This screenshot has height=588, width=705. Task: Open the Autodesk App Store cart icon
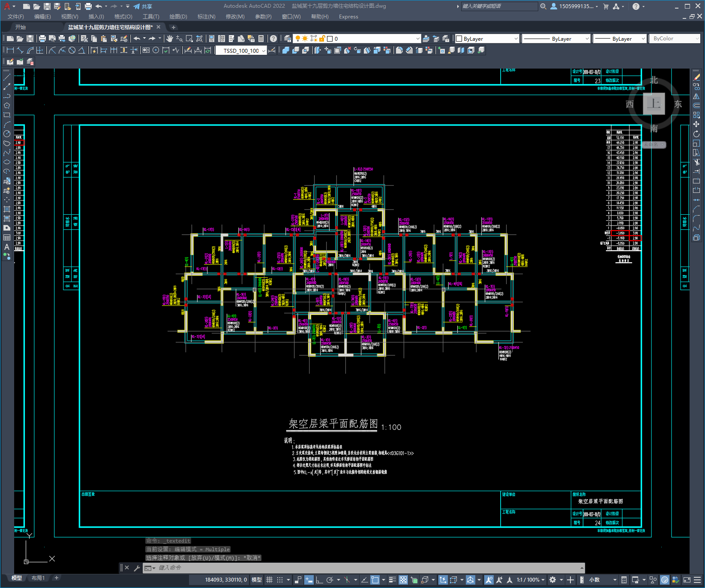606,6
